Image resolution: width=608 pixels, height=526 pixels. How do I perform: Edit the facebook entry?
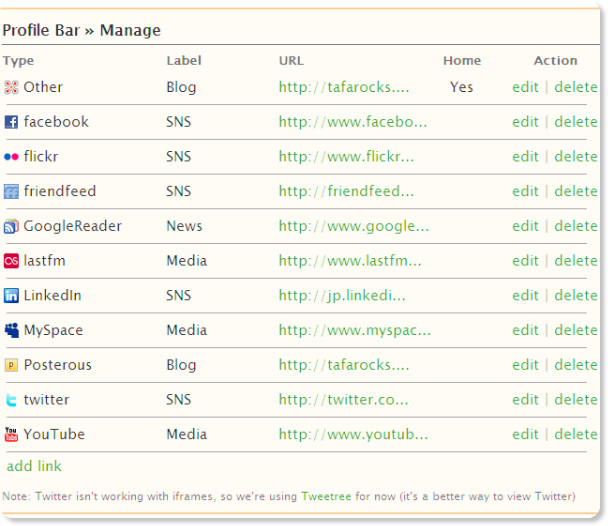[525, 122]
